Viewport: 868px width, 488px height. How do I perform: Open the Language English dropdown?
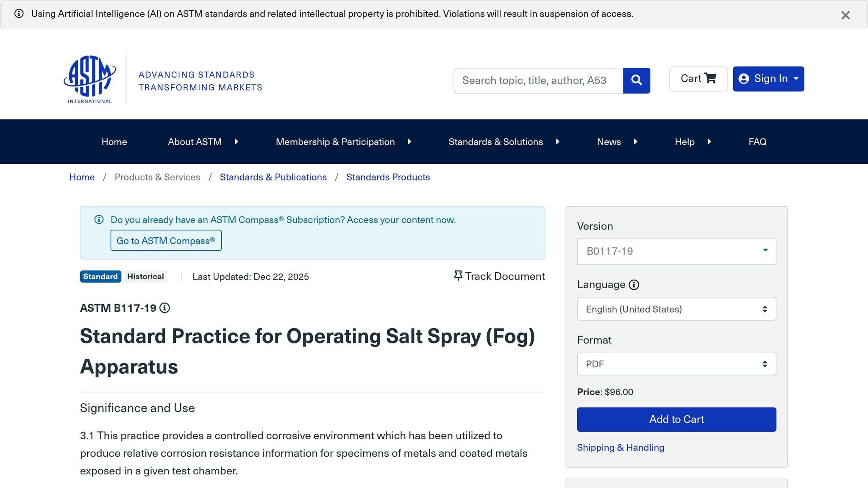click(676, 309)
